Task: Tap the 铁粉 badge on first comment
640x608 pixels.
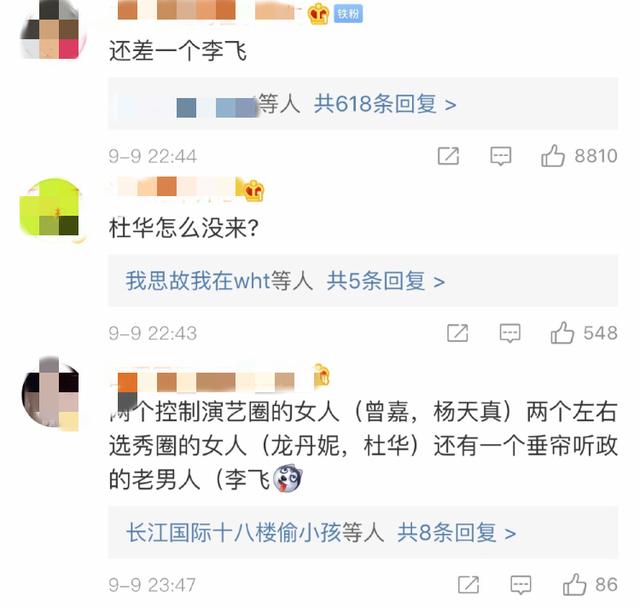Action: point(348,14)
